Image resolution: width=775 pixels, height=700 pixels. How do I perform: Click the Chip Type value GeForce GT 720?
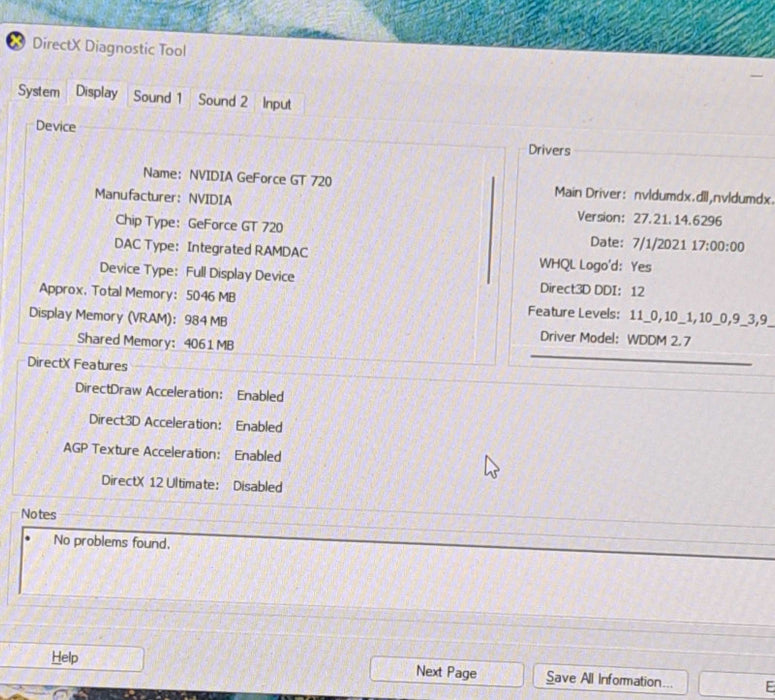point(235,226)
